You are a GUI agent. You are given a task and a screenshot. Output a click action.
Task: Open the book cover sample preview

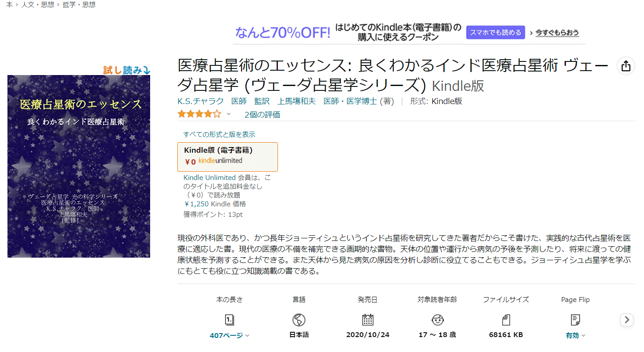pyautogui.click(x=79, y=166)
